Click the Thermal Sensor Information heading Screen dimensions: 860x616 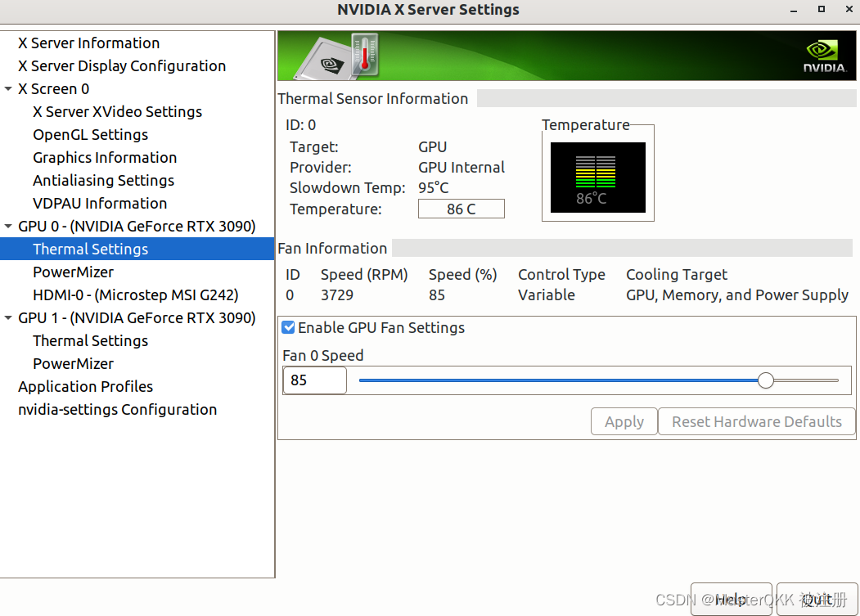(373, 99)
